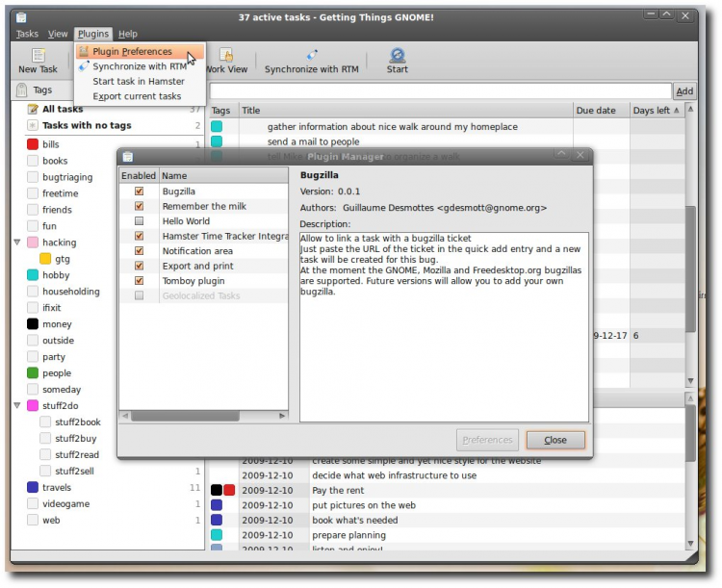
Task: Click the New Task toolbar icon
Action: pos(39,56)
